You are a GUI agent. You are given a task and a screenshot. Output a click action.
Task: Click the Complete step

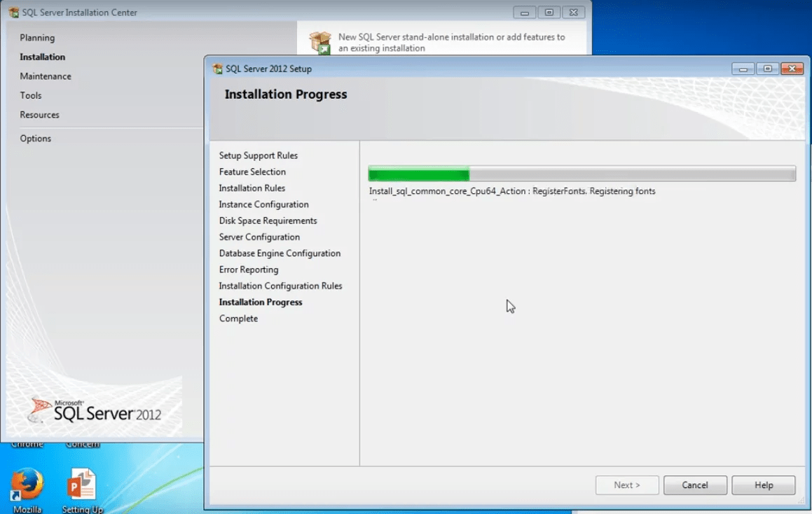[x=238, y=319]
